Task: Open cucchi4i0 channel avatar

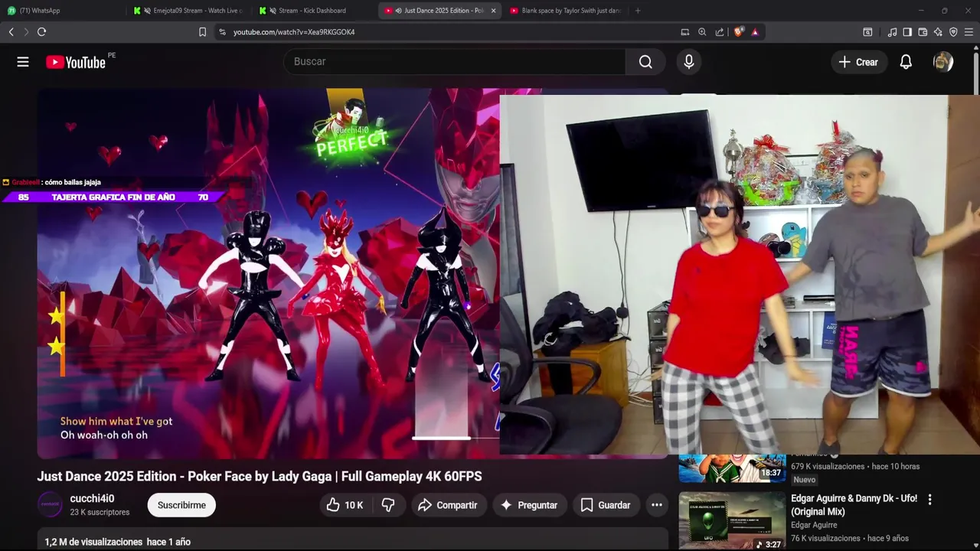Action: click(50, 504)
